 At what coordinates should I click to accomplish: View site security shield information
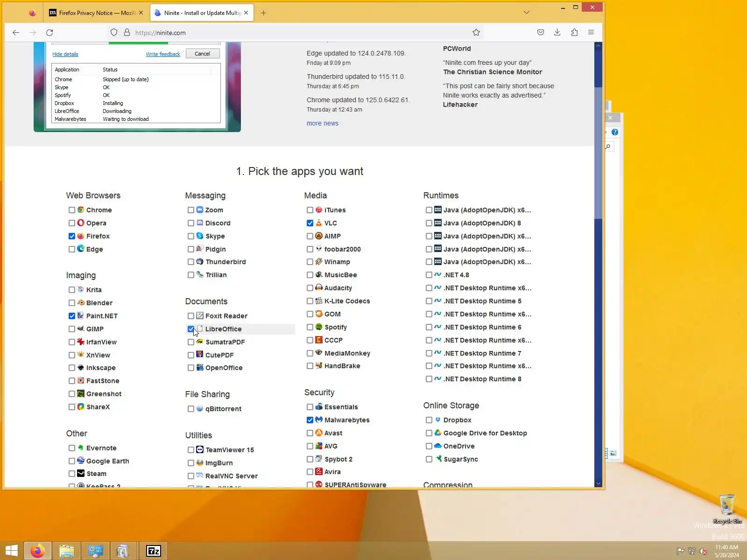click(x=114, y=33)
